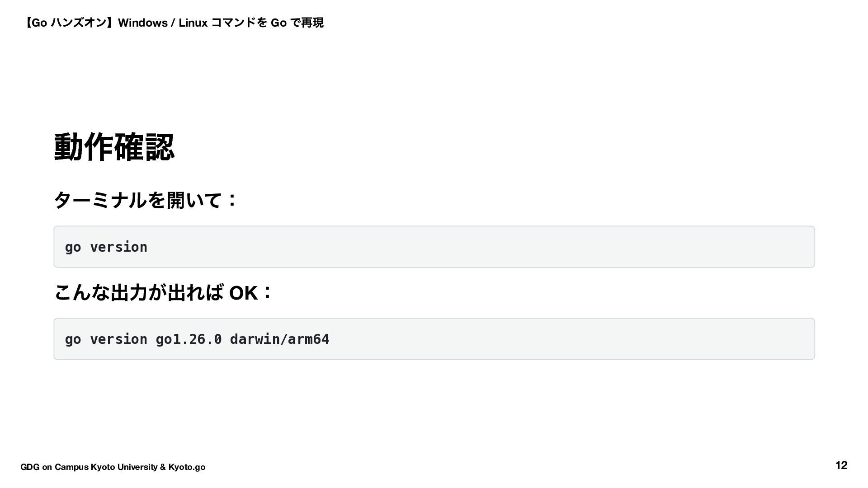Click the leading go version in the output block
The height and width of the screenshot is (488, 868).
click(x=106, y=339)
